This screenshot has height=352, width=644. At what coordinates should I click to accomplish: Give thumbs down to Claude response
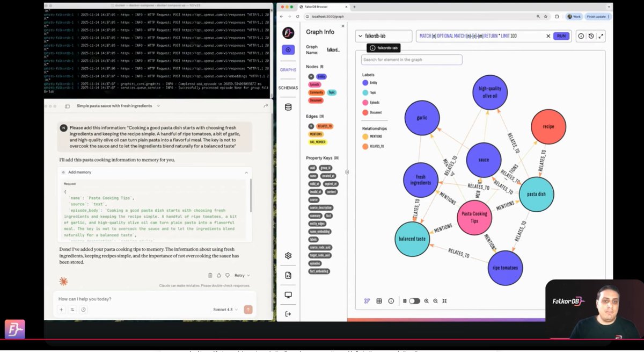point(226,275)
